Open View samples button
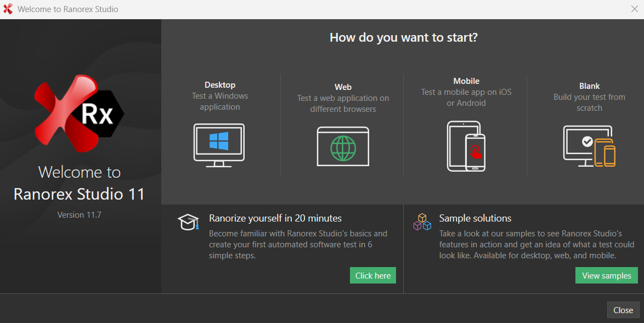644x323 pixels. [x=607, y=275]
